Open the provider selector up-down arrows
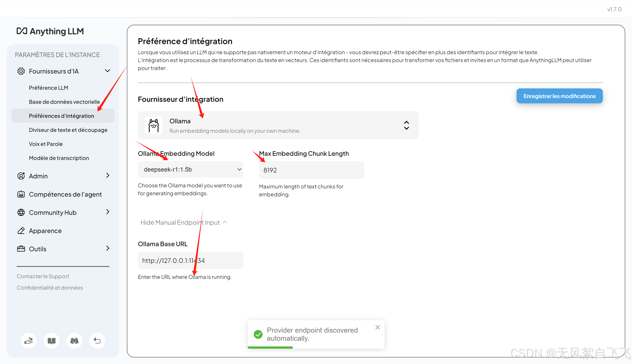This screenshot has height=364, width=632. click(406, 126)
